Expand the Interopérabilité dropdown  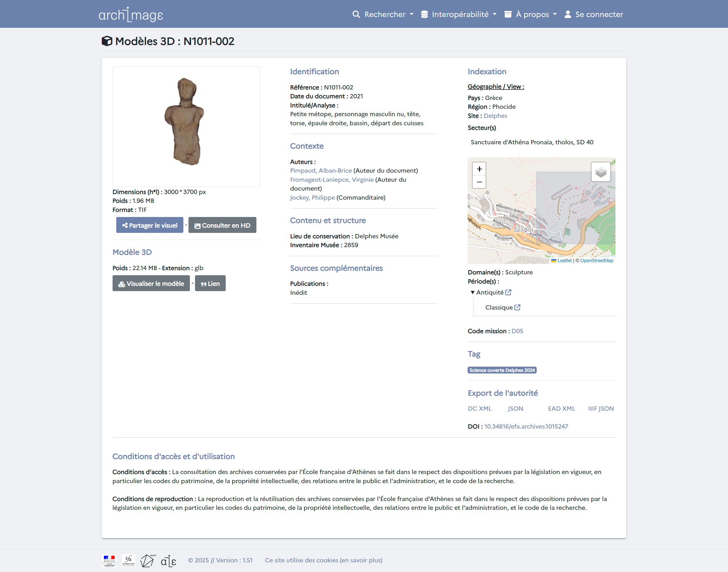tap(459, 14)
